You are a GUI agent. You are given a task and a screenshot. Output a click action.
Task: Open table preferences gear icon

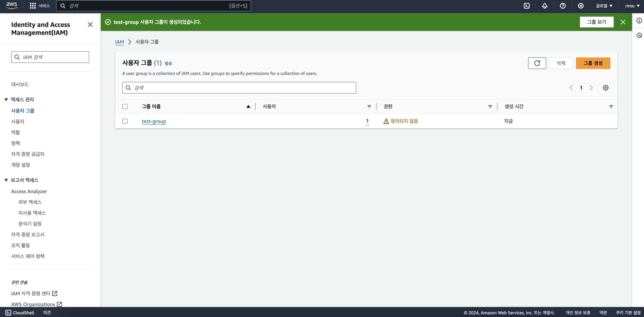tap(606, 88)
